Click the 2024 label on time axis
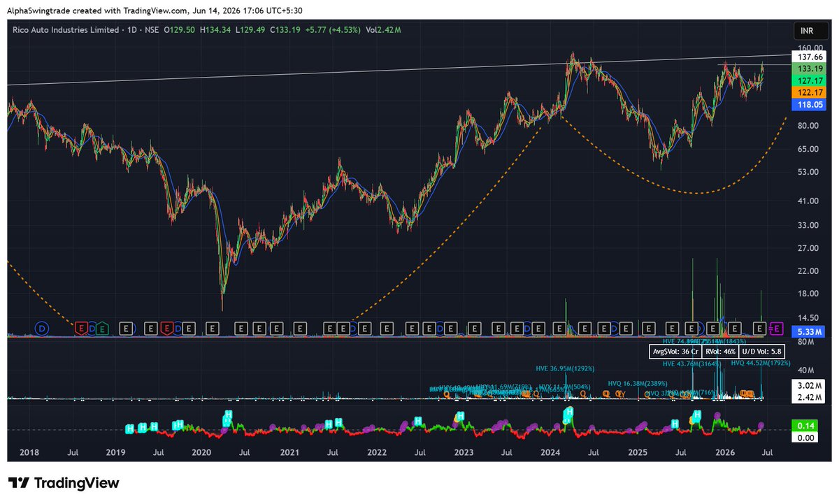 551,452
